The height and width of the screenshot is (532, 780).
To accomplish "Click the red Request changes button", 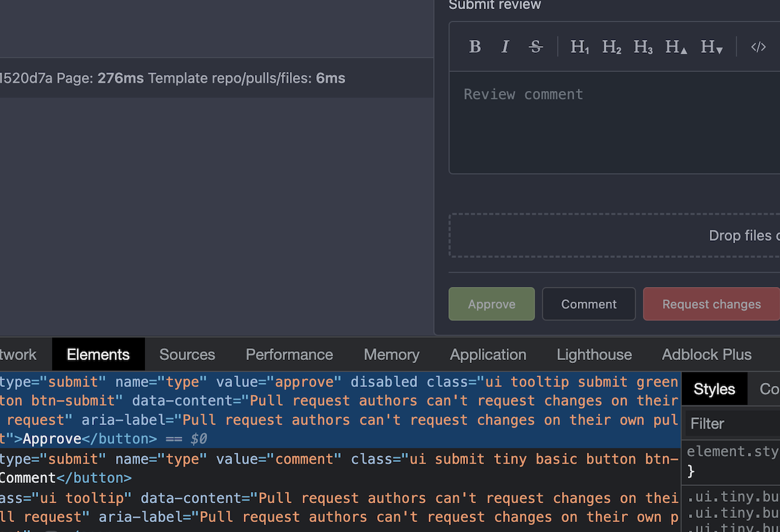I will tap(711, 304).
